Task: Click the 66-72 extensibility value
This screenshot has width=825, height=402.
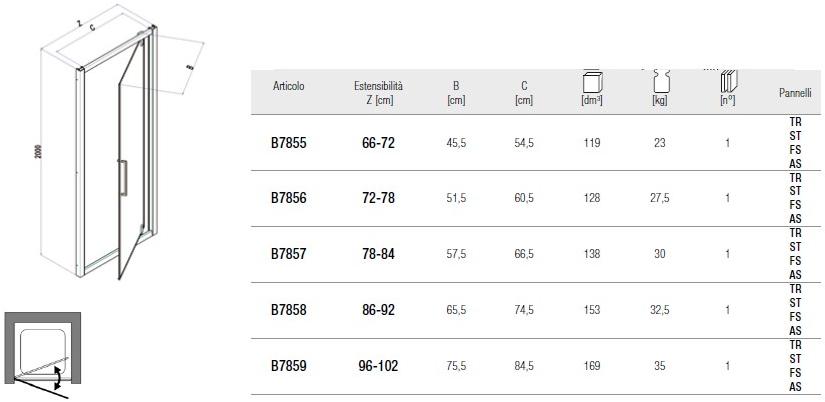Action: [378, 143]
